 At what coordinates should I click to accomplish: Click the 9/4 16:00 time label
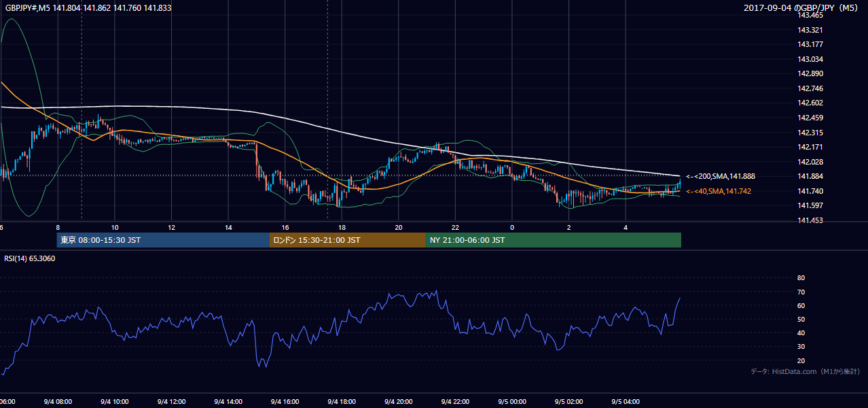[285, 401]
